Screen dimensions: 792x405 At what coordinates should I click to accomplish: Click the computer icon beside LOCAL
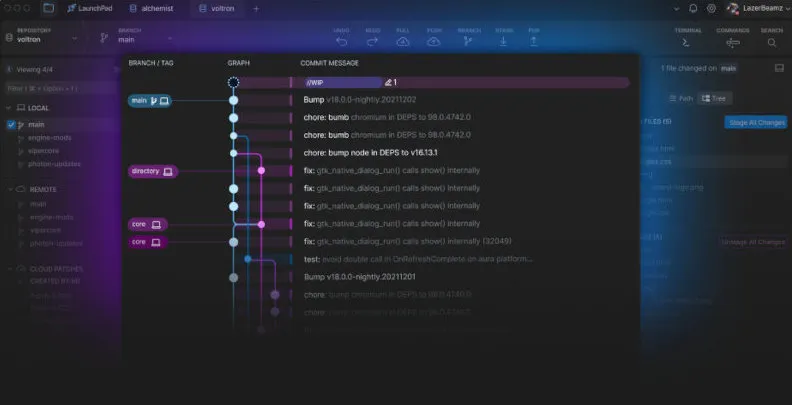click(21, 108)
